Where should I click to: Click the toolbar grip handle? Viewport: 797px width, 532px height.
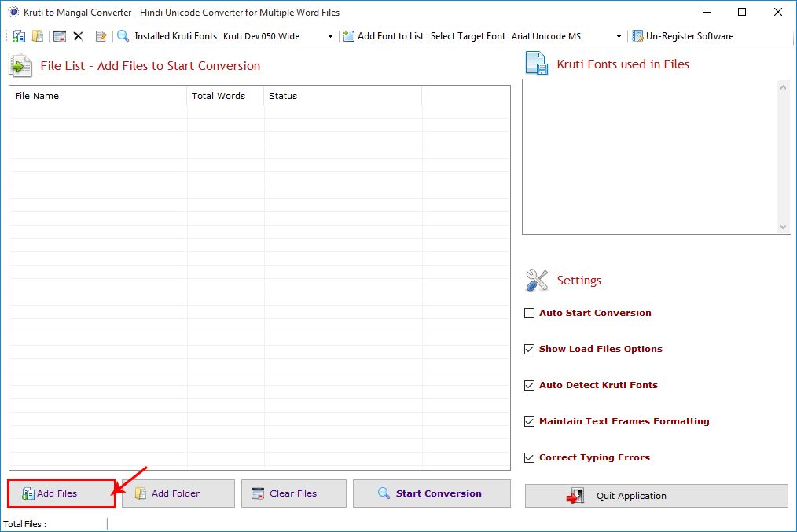coord(6,36)
